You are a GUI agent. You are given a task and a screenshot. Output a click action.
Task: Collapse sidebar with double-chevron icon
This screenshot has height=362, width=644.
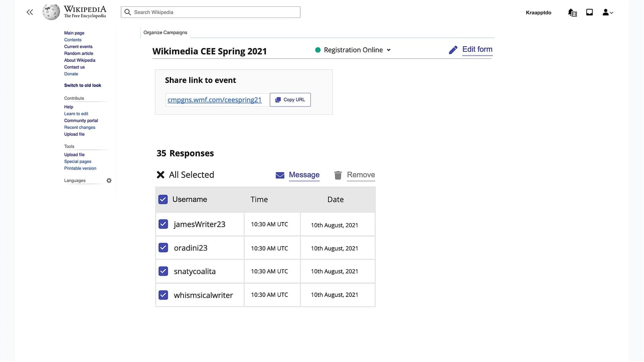click(30, 12)
